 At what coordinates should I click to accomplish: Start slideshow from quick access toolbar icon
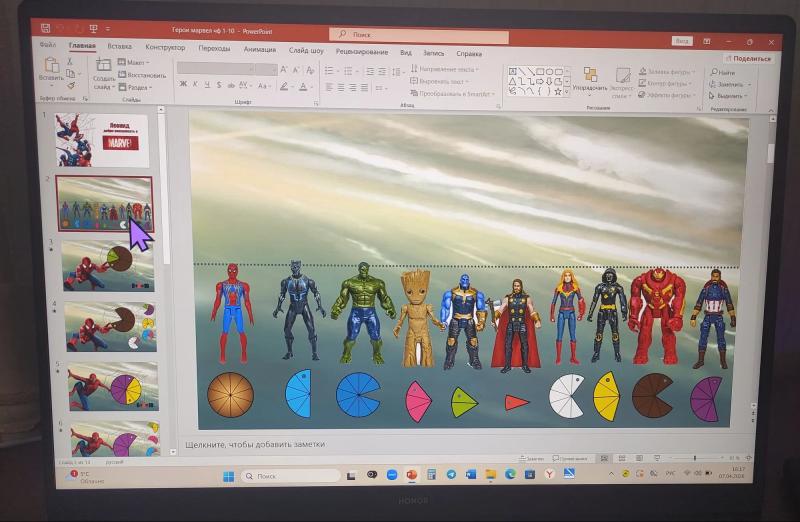93,29
